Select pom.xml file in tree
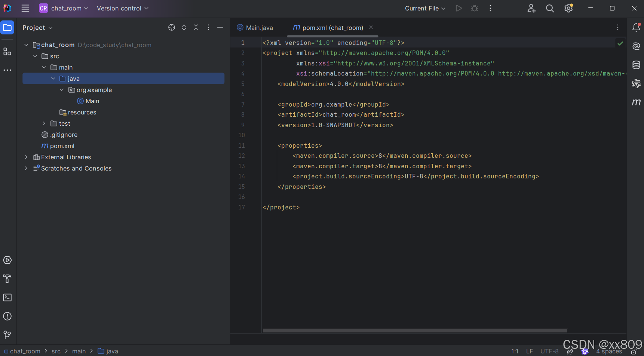The height and width of the screenshot is (356, 644). tap(58, 146)
